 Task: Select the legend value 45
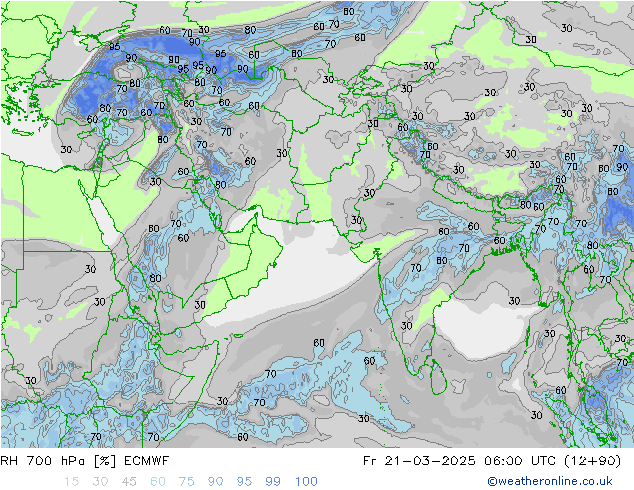[x=129, y=482]
